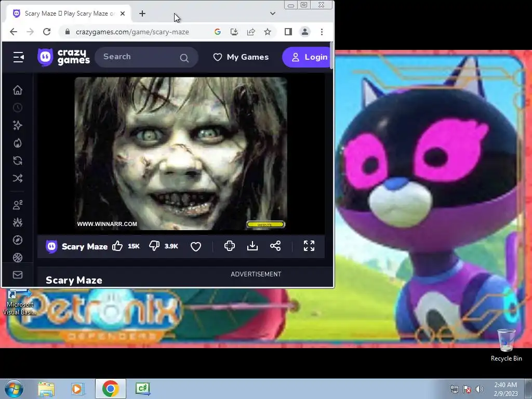
Task: Open Windows Media Player from taskbar
Action: [78, 389]
